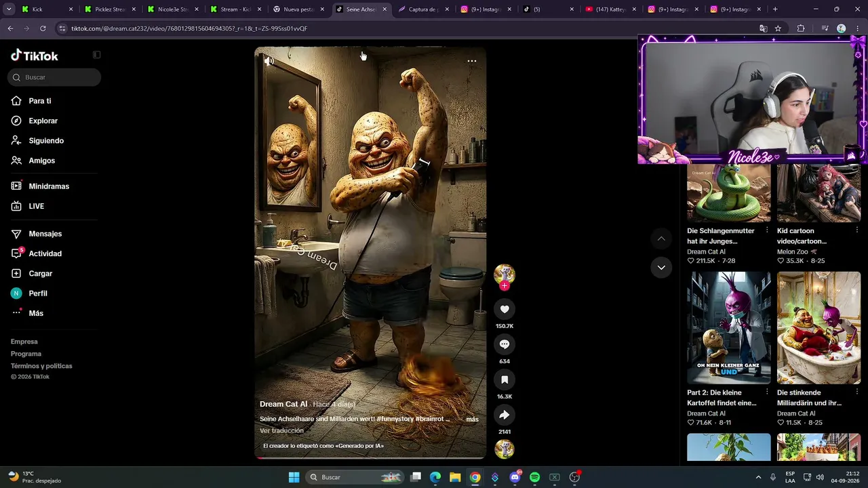Open the Dream Cat AI profile name
The image size is (868, 488).
tap(283, 404)
